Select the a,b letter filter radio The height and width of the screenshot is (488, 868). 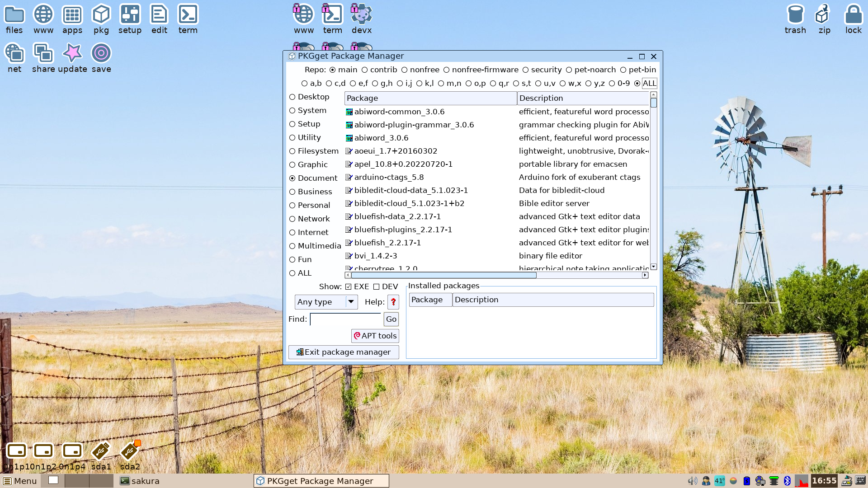pos(304,84)
